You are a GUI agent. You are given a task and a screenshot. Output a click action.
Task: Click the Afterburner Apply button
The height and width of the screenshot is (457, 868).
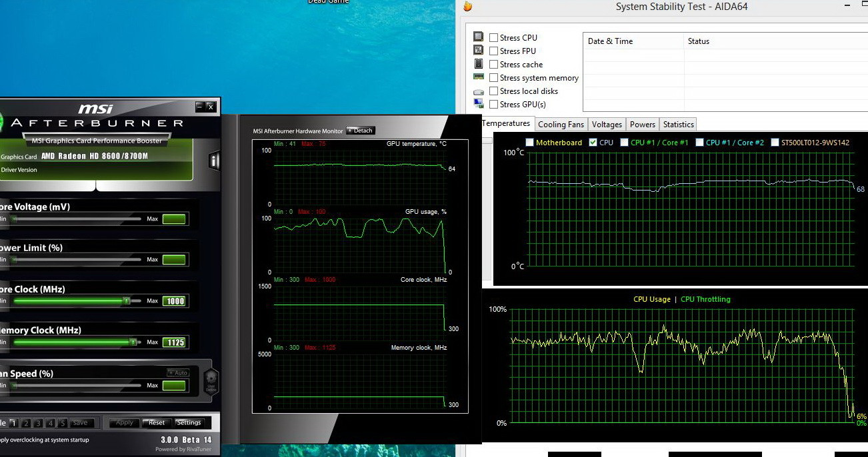tap(125, 422)
